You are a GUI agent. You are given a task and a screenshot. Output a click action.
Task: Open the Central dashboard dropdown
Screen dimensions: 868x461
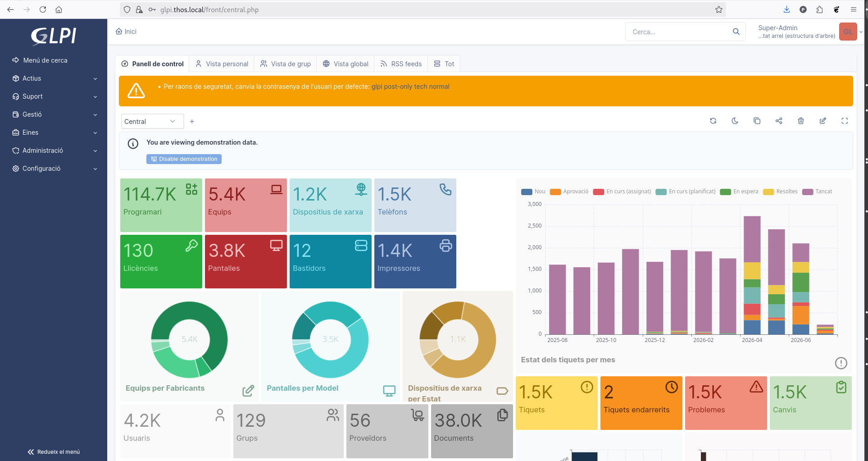pyautogui.click(x=152, y=121)
